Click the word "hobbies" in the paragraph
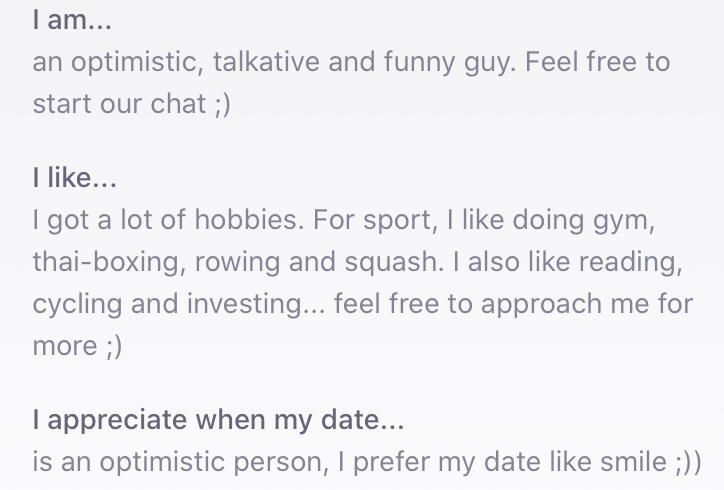 pyautogui.click(x=249, y=219)
